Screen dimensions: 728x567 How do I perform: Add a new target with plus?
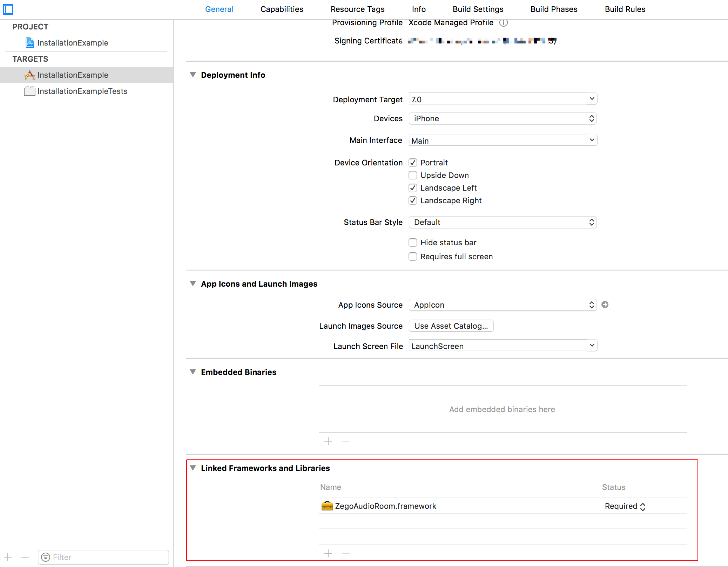coord(8,557)
